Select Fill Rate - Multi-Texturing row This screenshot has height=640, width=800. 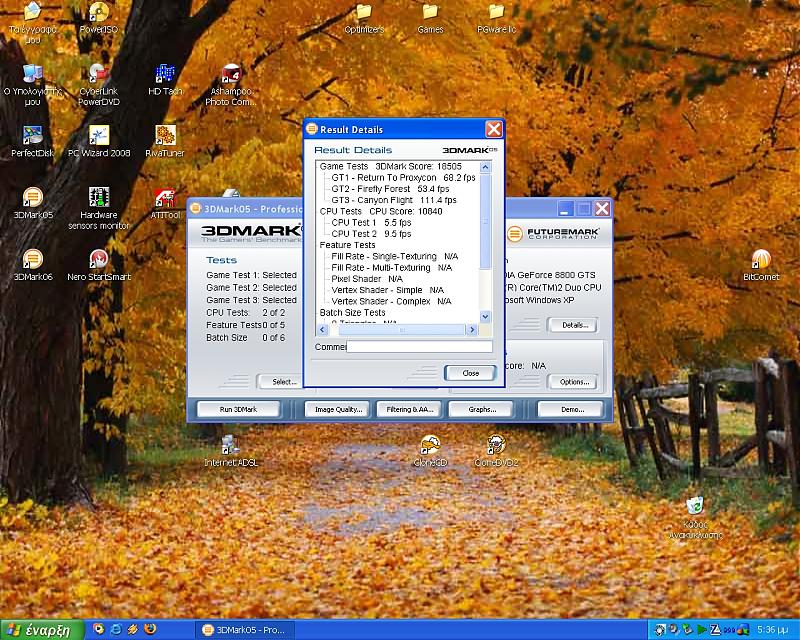pos(391,267)
